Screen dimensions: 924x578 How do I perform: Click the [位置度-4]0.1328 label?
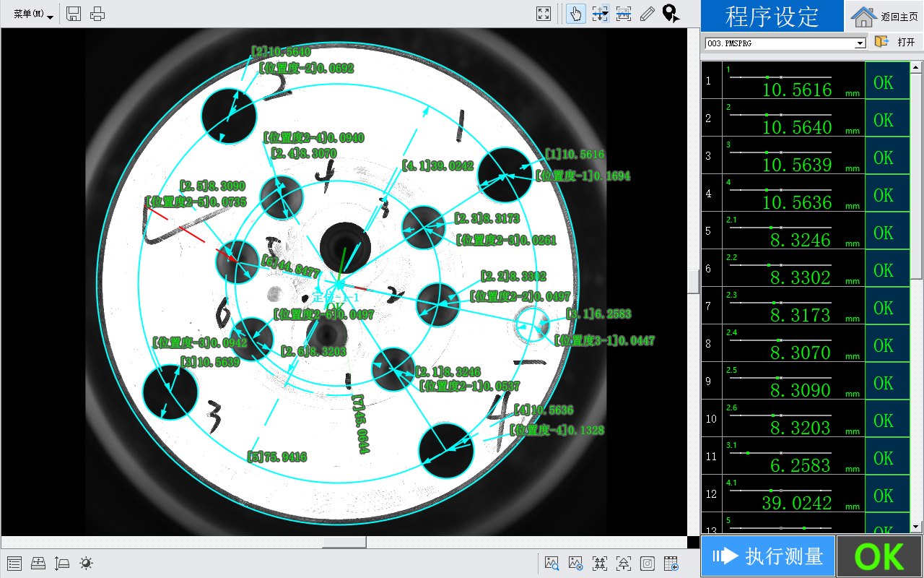click(557, 431)
